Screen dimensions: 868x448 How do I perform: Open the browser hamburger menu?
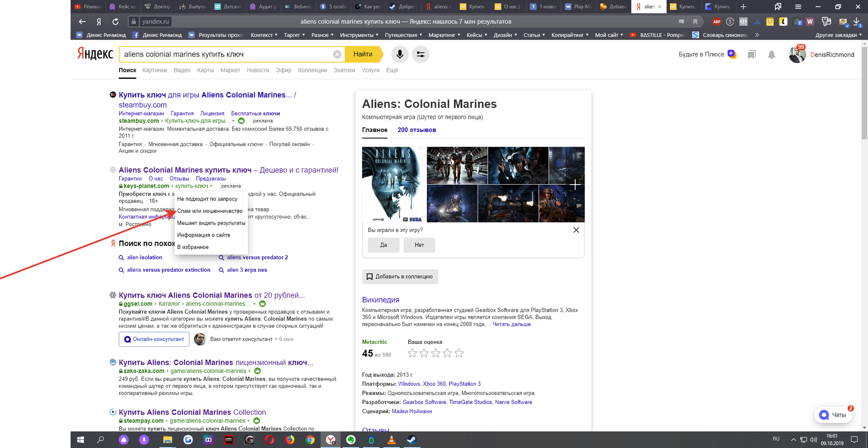798,6
